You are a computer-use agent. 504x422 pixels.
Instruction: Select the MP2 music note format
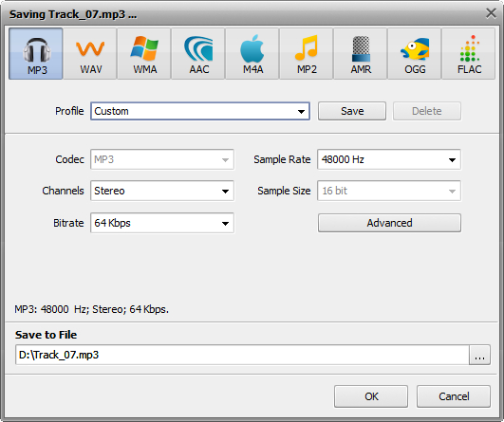[307, 54]
